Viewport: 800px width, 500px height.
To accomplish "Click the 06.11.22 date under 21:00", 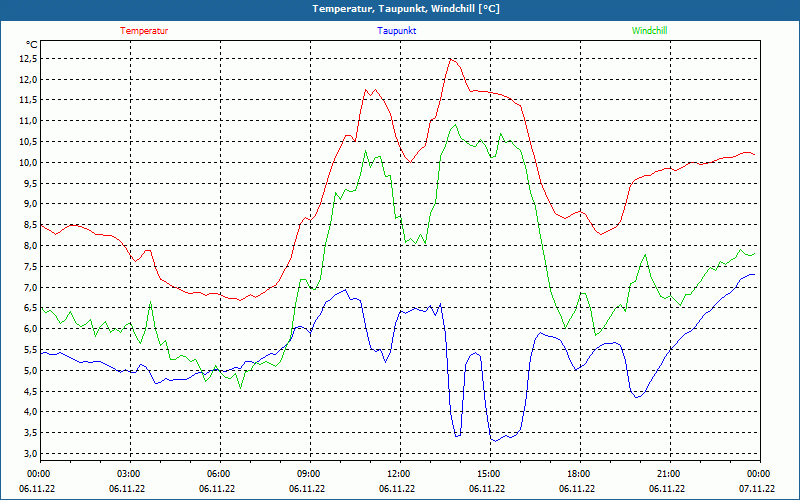I will click(667, 489).
